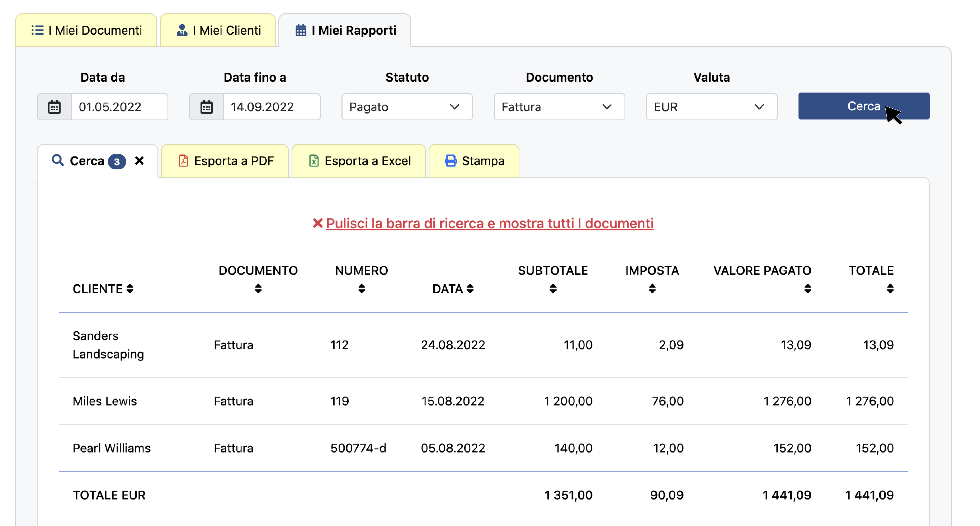Screen dimensions: 980x526
Task: Sort table by TOTALE arrows
Action: [x=890, y=289]
